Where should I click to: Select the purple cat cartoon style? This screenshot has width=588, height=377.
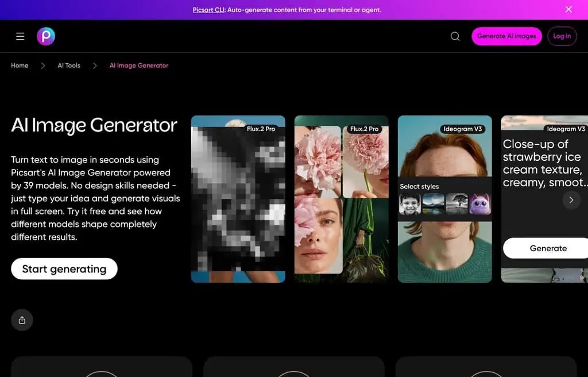click(x=479, y=204)
